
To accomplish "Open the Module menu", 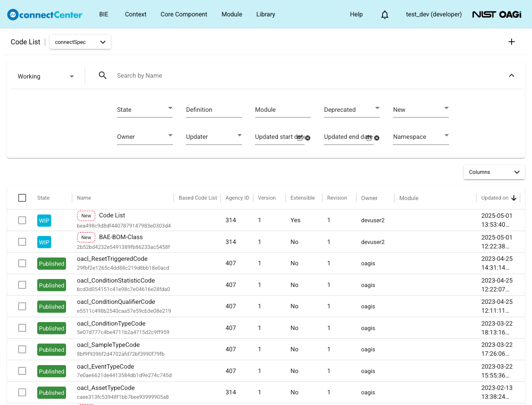I will coord(232,14).
